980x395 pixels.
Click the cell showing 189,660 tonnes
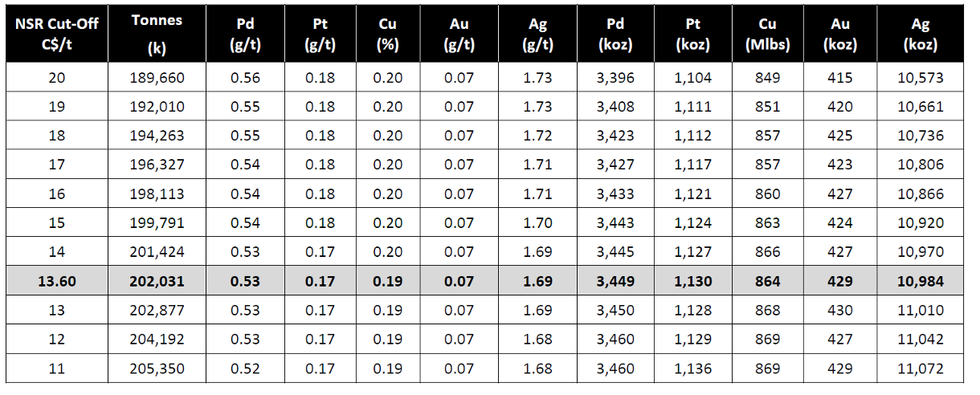tap(157, 78)
